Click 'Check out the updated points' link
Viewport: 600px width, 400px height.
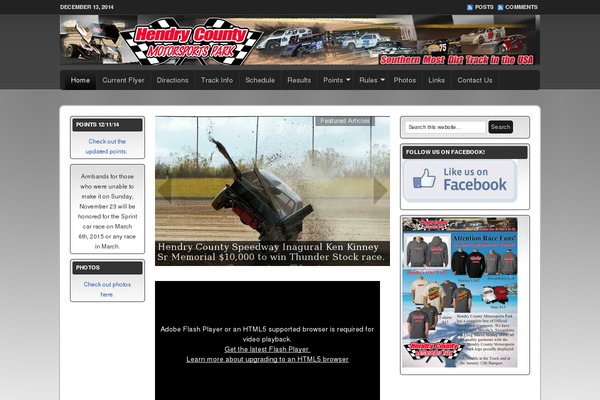click(x=107, y=147)
